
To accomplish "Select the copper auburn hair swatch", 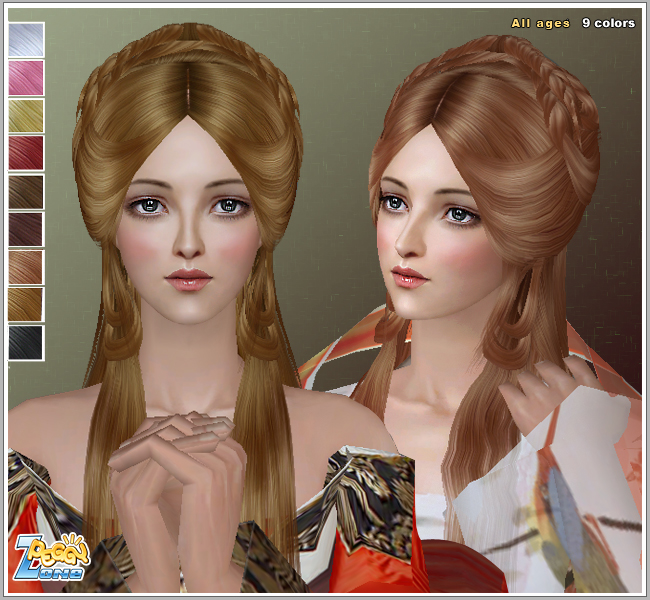I will [x=26, y=266].
